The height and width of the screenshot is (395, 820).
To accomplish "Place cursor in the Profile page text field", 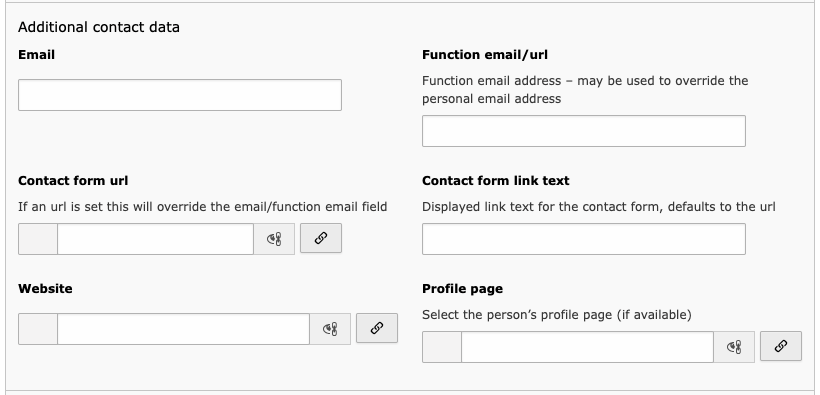I will point(587,347).
